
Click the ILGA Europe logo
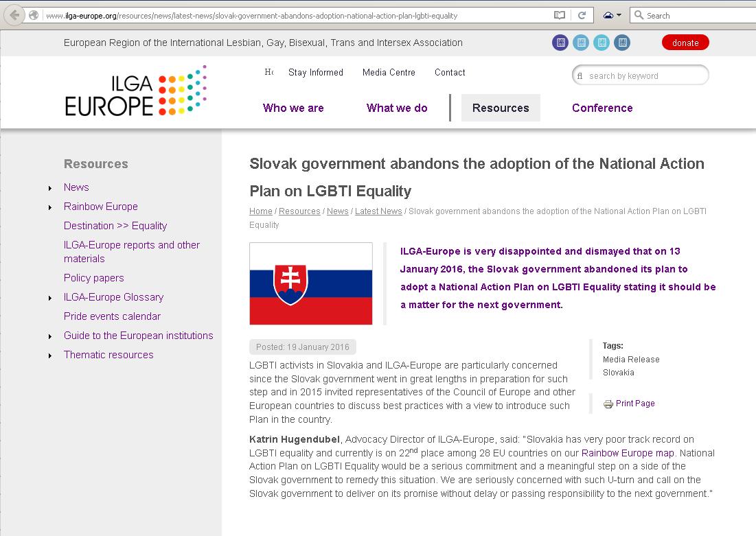135,91
